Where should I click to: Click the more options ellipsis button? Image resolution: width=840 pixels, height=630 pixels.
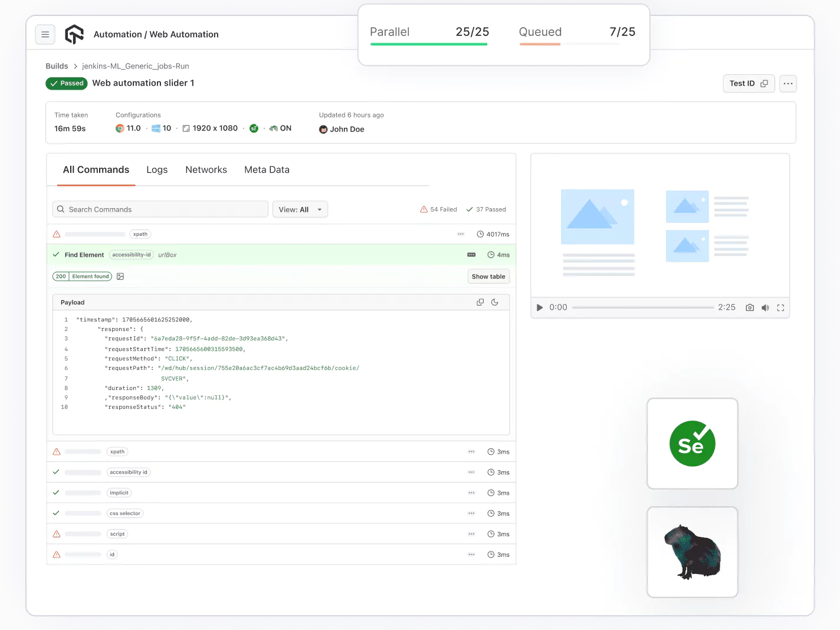[787, 84]
